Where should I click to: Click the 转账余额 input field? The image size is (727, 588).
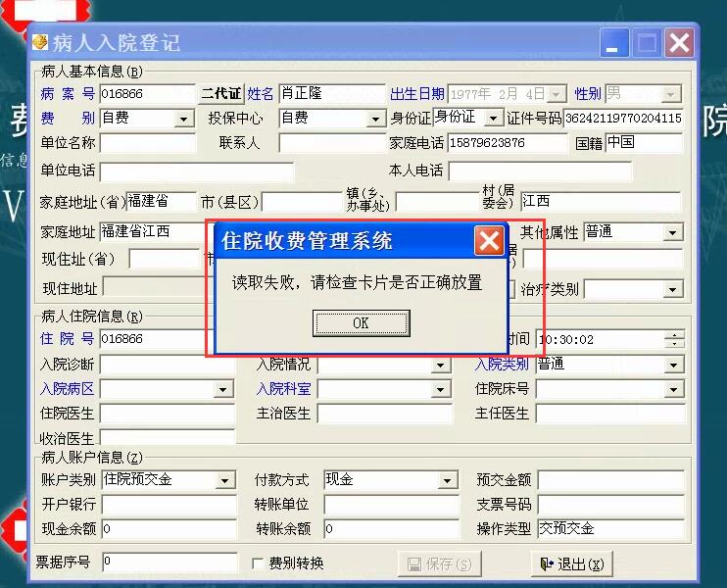[x=391, y=528]
